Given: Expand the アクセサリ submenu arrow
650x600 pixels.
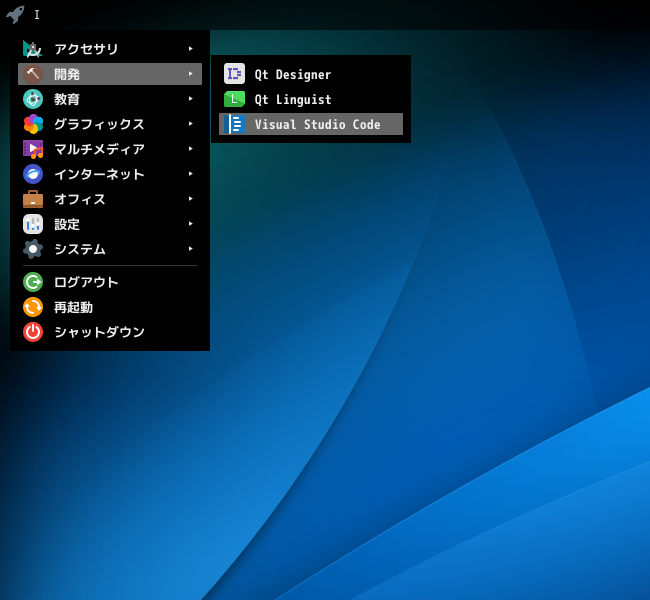Looking at the screenshot, I should tap(191, 49).
